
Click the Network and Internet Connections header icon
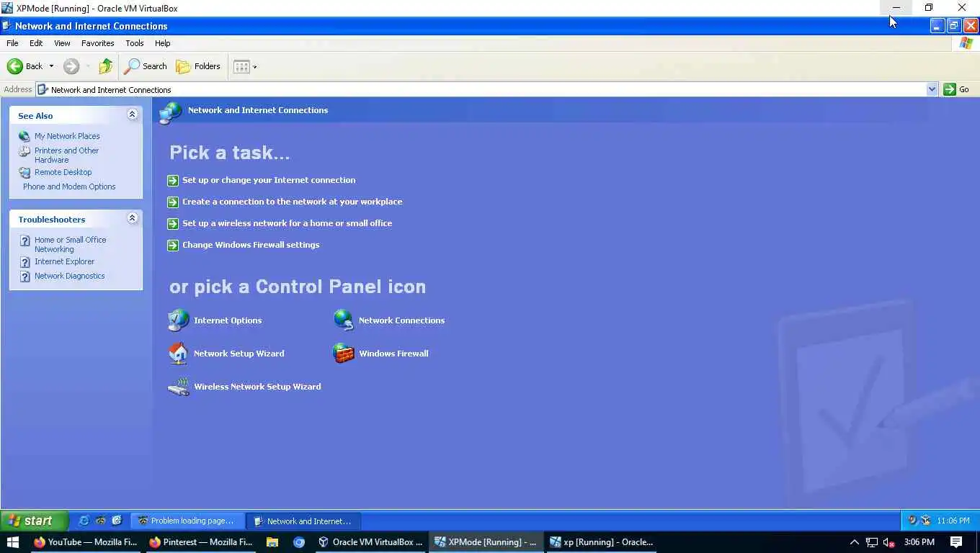click(171, 112)
